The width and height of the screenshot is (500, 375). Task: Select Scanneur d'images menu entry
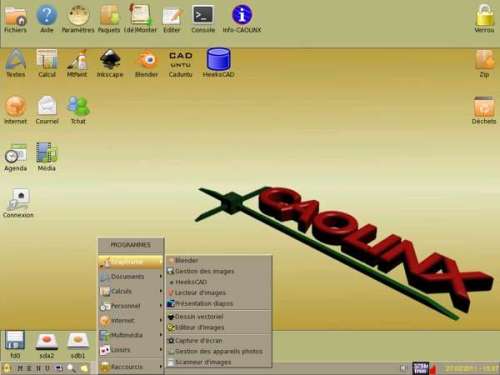(x=219, y=362)
